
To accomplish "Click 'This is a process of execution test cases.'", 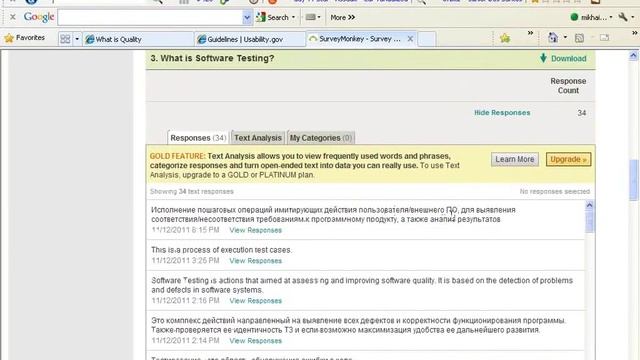I will (x=222, y=250).
